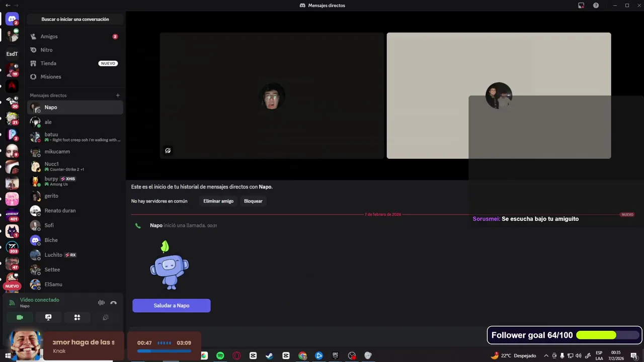Open Opera browser from the taskbar
Viewport: 644px width, 362px height.
tap(236, 355)
